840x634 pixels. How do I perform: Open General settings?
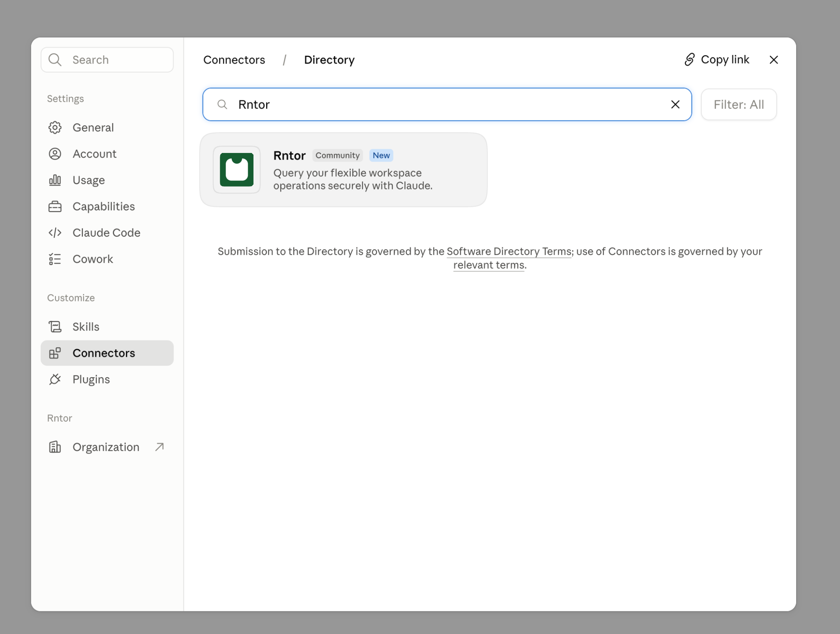(x=107, y=128)
